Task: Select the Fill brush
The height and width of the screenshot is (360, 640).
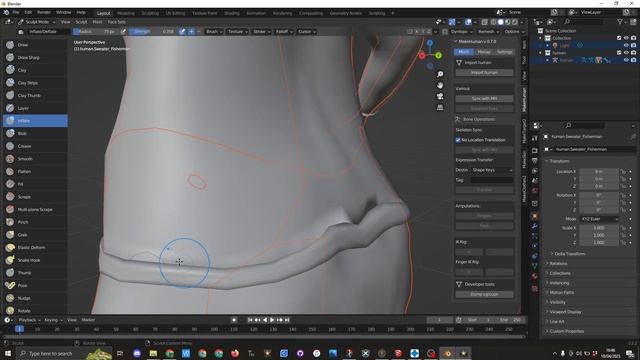Action: pyautogui.click(x=35, y=184)
